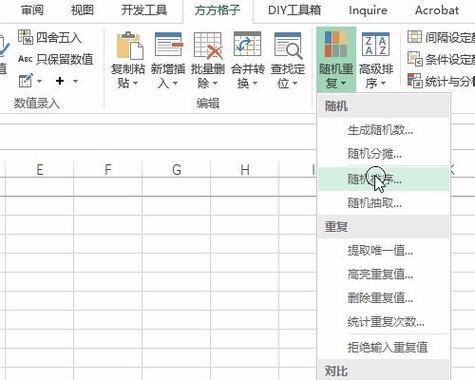The width and height of the screenshot is (475, 380).
Task: Click the pencil edit icon in 数值录入
Action: coord(26,81)
